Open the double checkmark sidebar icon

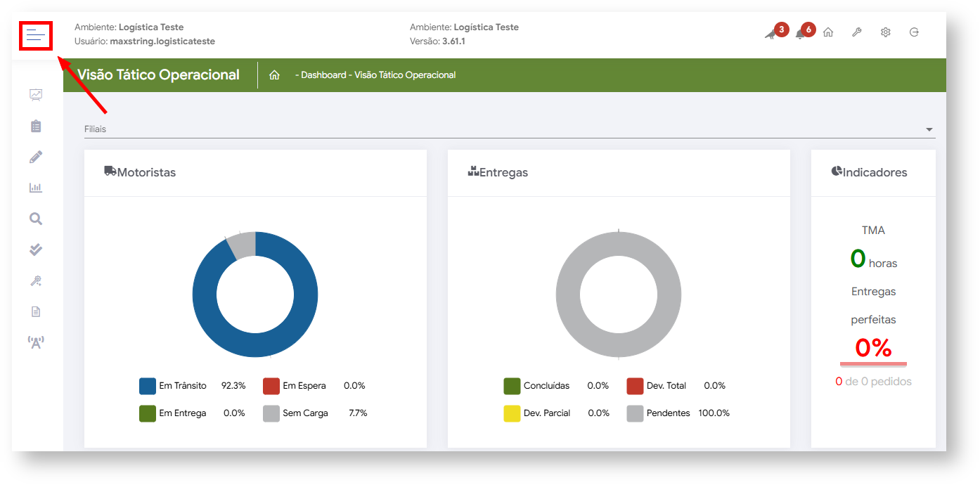click(36, 250)
